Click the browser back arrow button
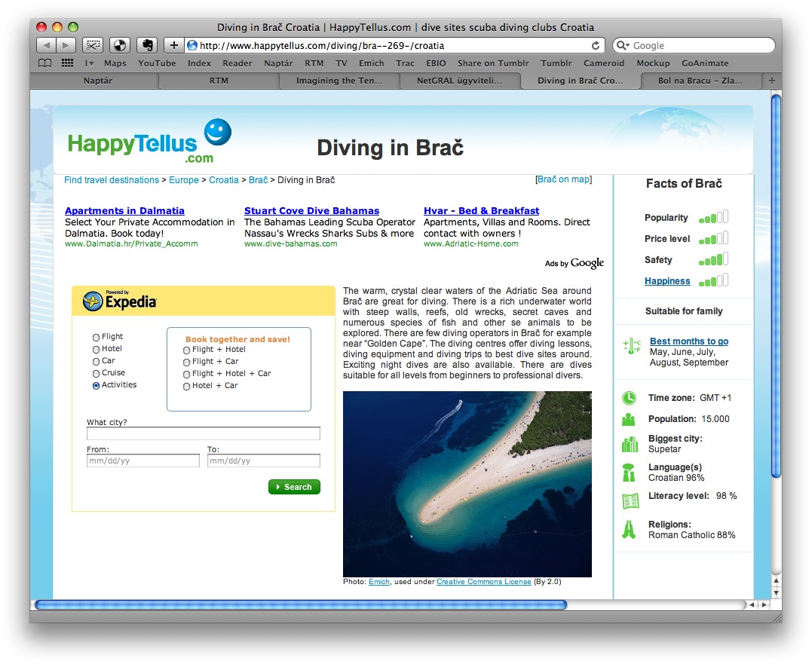 (x=47, y=45)
